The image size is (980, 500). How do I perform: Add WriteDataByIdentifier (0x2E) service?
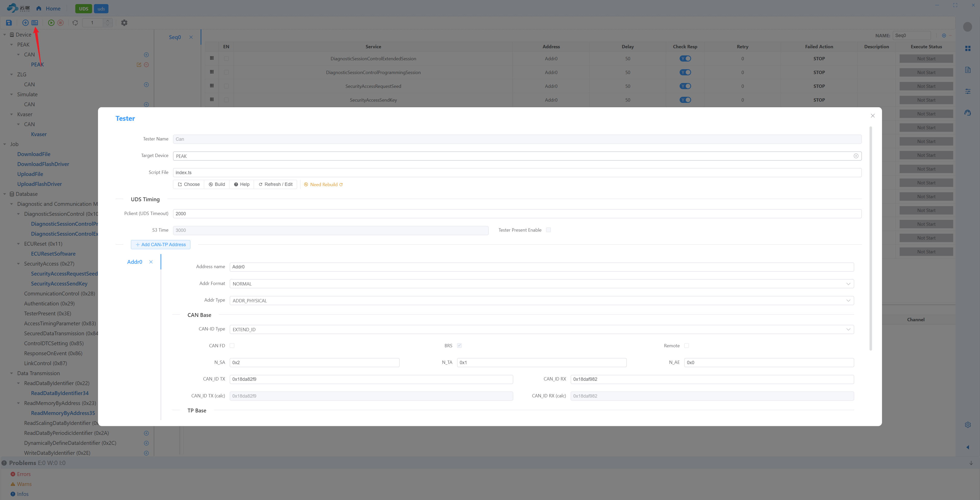(146, 453)
